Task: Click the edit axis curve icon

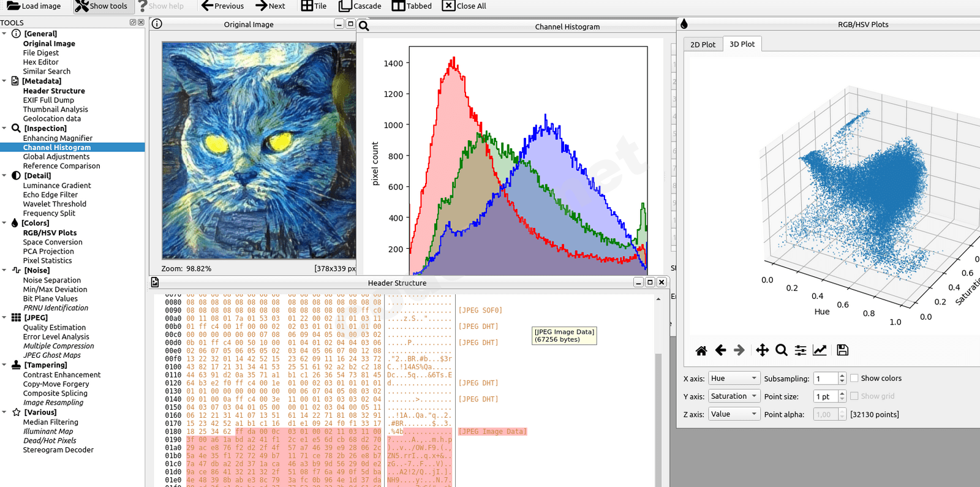Action: [820, 350]
